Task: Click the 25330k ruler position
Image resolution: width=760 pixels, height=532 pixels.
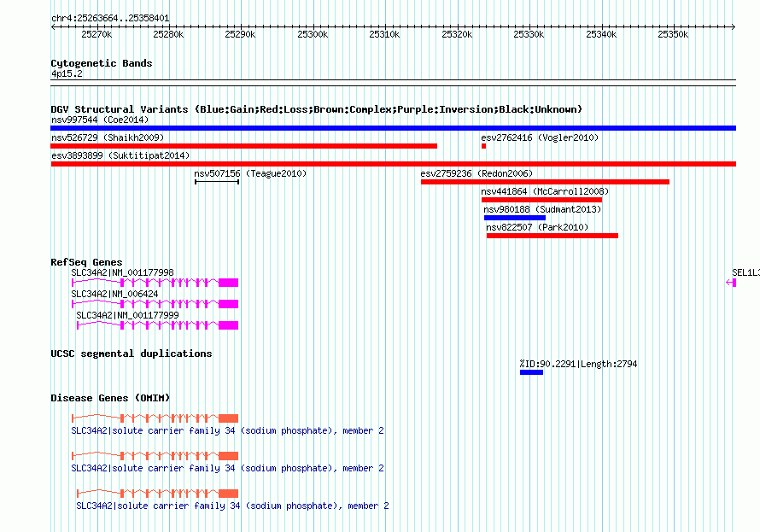Action: click(529, 34)
